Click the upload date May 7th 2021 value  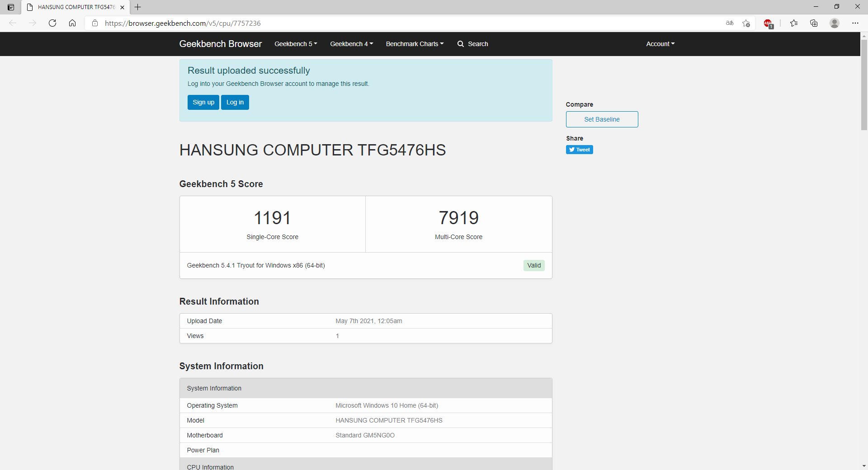coord(369,321)
